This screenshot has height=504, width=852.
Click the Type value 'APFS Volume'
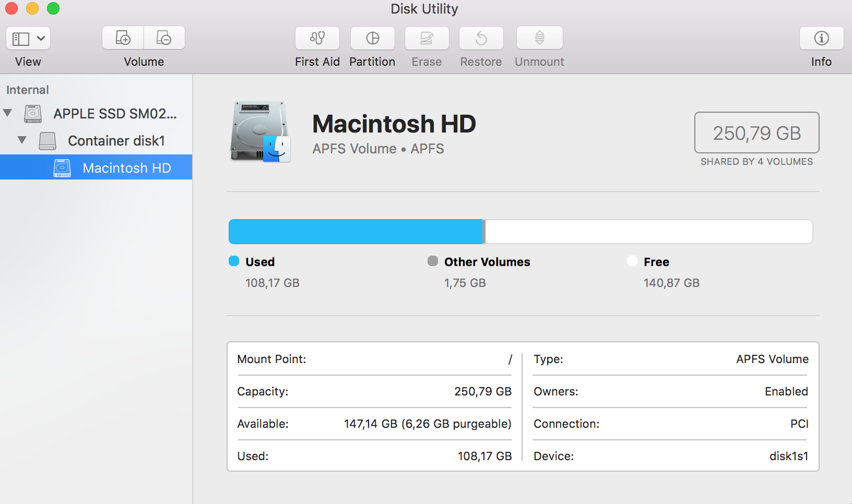773,359
